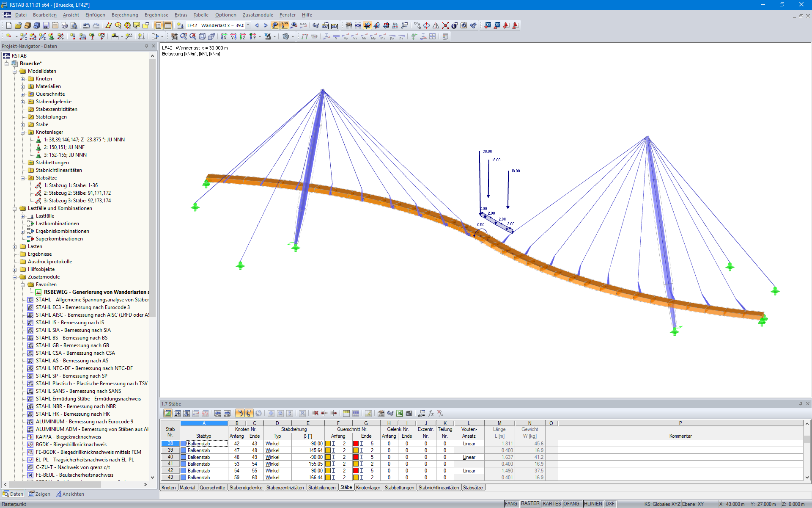The width and height of the screenshot is (812, 508).
Task: Click Excel export icon in table toolbar
Action: pos(399,413)
